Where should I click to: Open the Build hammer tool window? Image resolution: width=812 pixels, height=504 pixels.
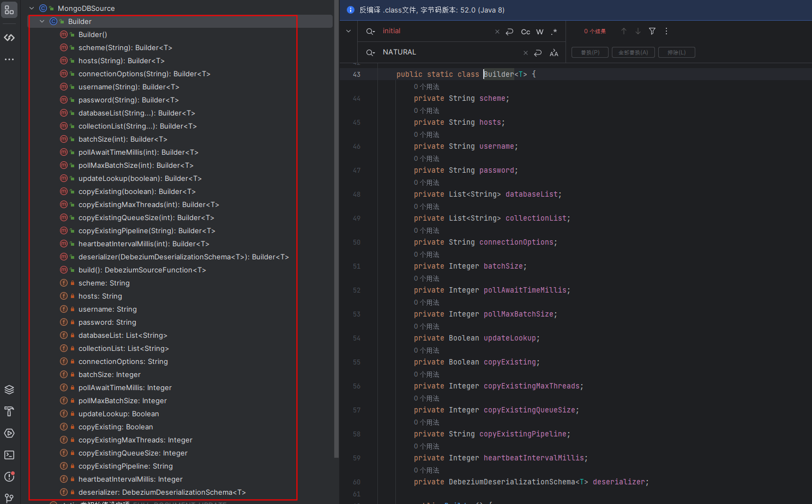coord(9,411)
